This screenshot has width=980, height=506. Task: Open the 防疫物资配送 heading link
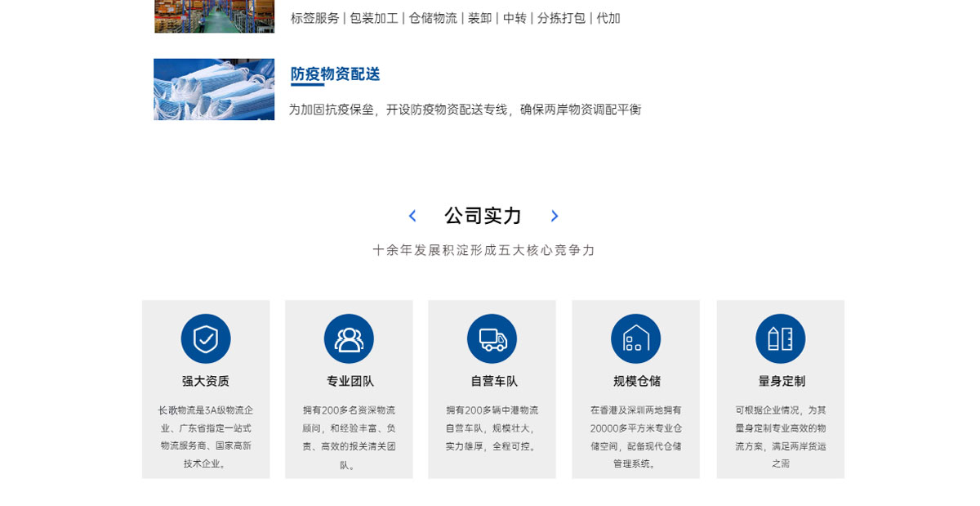336,74
